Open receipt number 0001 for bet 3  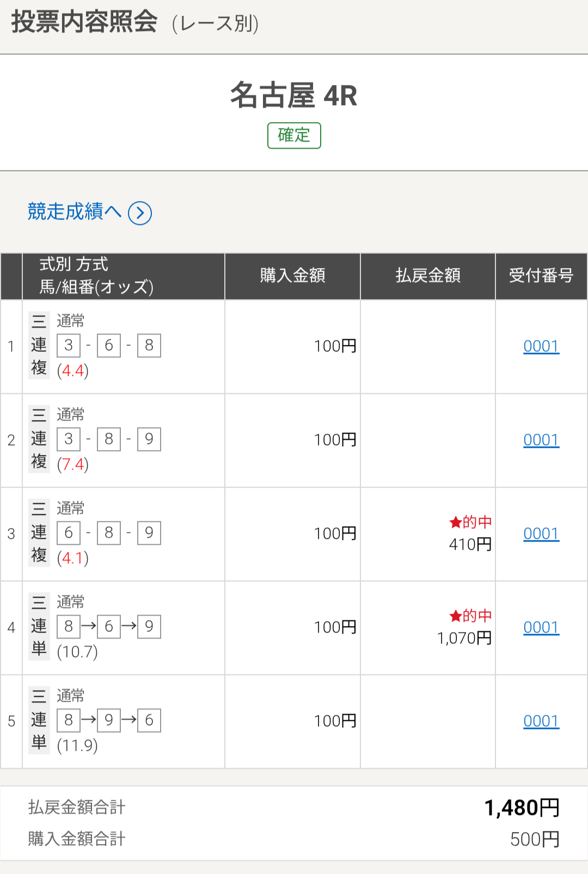[541, 534]
